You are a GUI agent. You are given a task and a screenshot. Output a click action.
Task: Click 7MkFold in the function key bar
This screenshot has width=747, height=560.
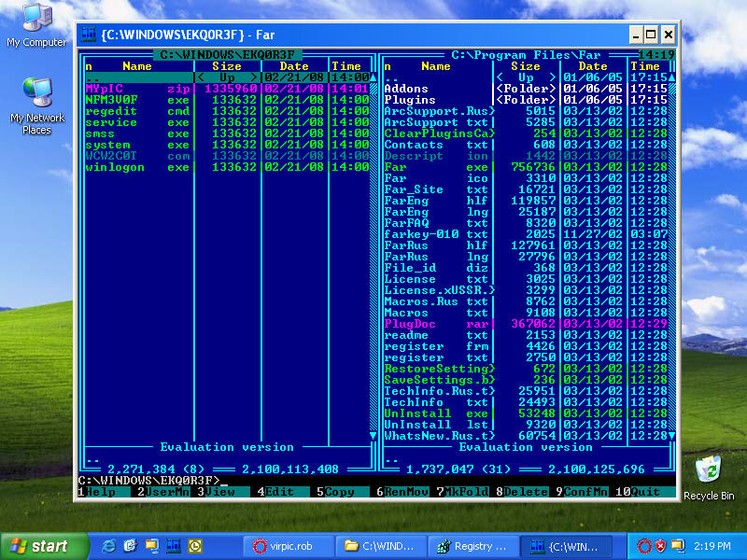pyautogui.click(x=462, y=492)
